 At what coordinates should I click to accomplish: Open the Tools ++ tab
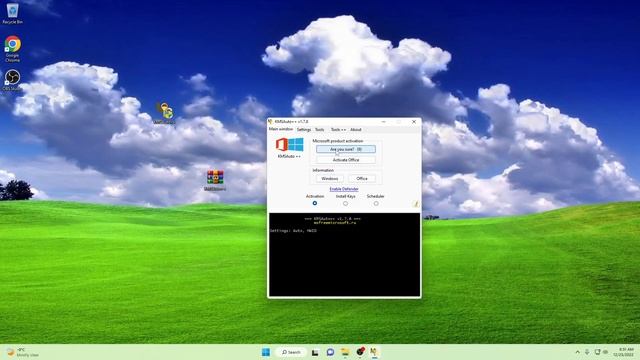tap(338, 129)
